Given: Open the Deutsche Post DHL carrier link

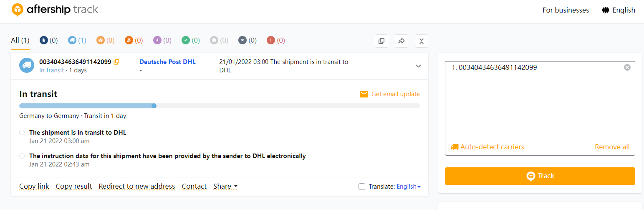Looking at the screenshot, I should pyautogui.click(x=167, y=62).
